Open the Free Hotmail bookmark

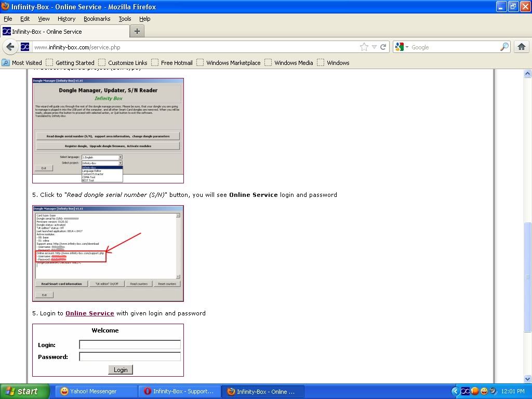(172, 63)
